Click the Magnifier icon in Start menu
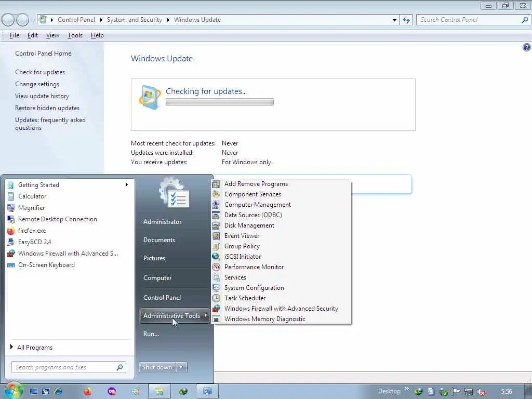This screenshot has height=399, width=532. tap(11, 208)
